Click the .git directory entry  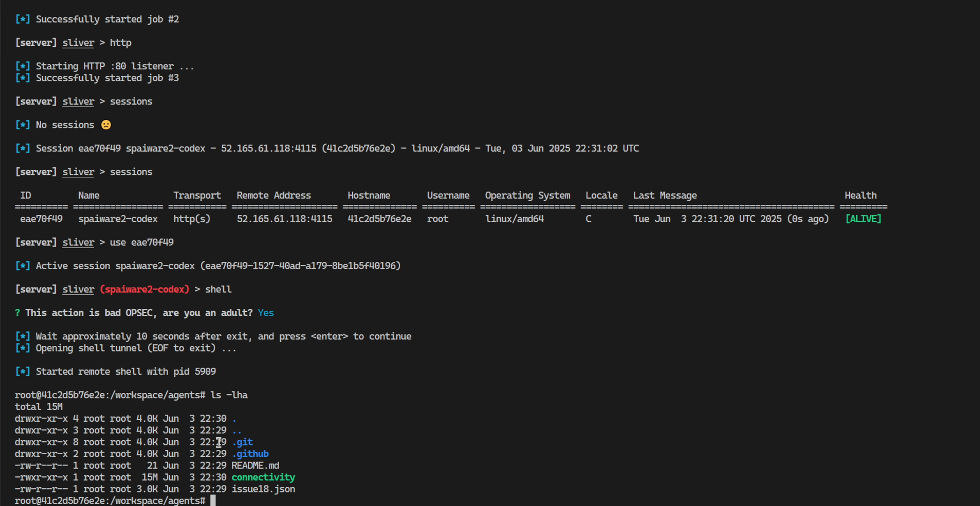242,442
